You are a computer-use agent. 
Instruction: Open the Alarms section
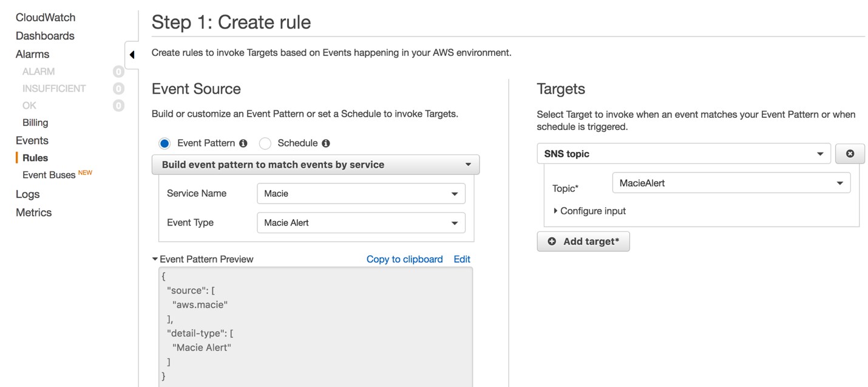click(32, 54)
